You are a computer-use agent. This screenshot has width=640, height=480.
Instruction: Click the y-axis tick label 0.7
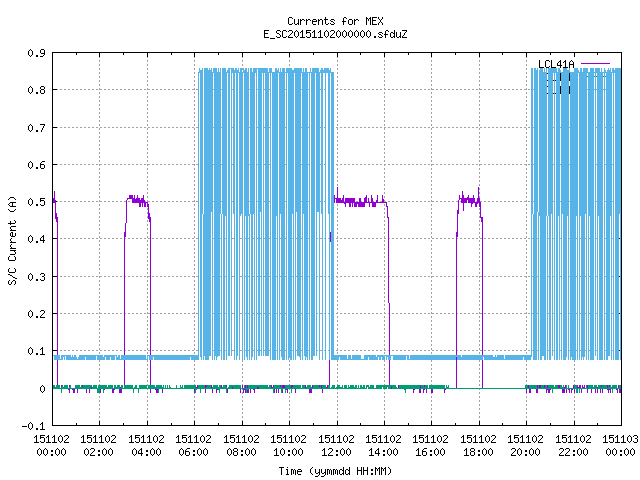pyautogui.click(x=36, y=128)
